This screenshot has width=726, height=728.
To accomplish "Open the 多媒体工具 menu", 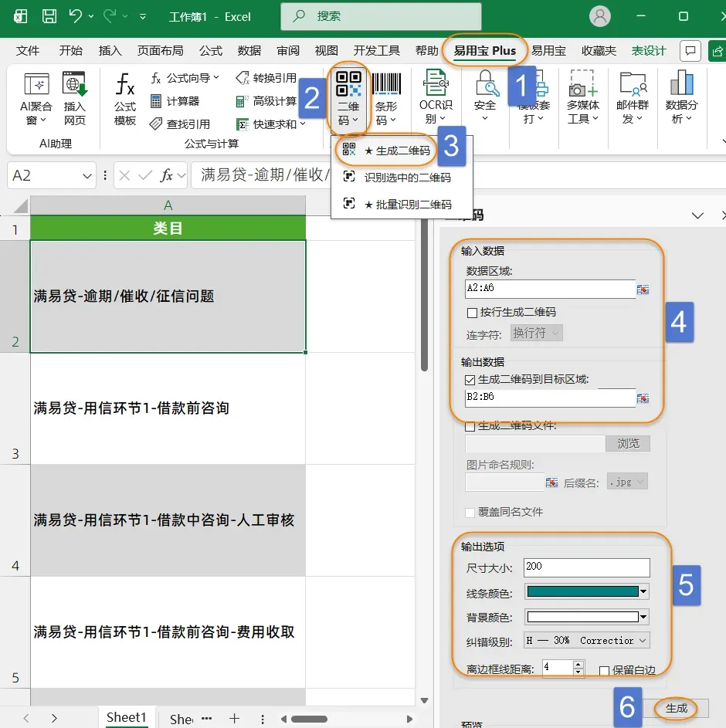I will (583, 97).
